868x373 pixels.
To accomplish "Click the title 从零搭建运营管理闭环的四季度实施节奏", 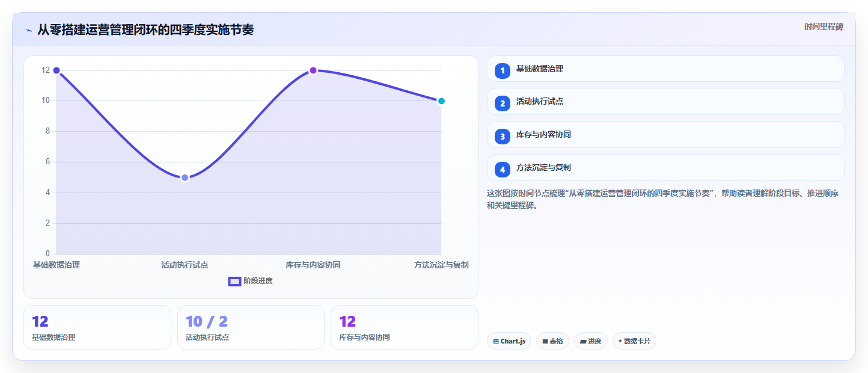I will pyautogui.click(x=145, y=29).
